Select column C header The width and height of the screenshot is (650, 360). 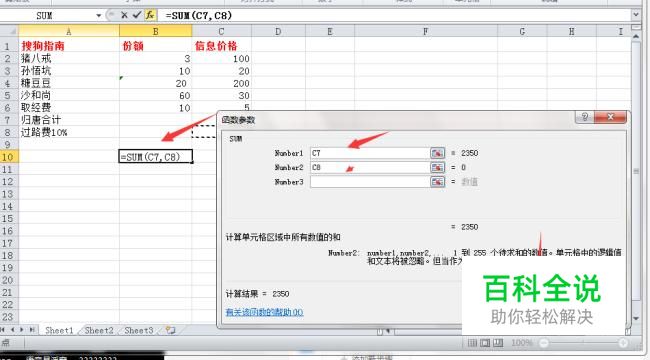[x=221, y=31]
